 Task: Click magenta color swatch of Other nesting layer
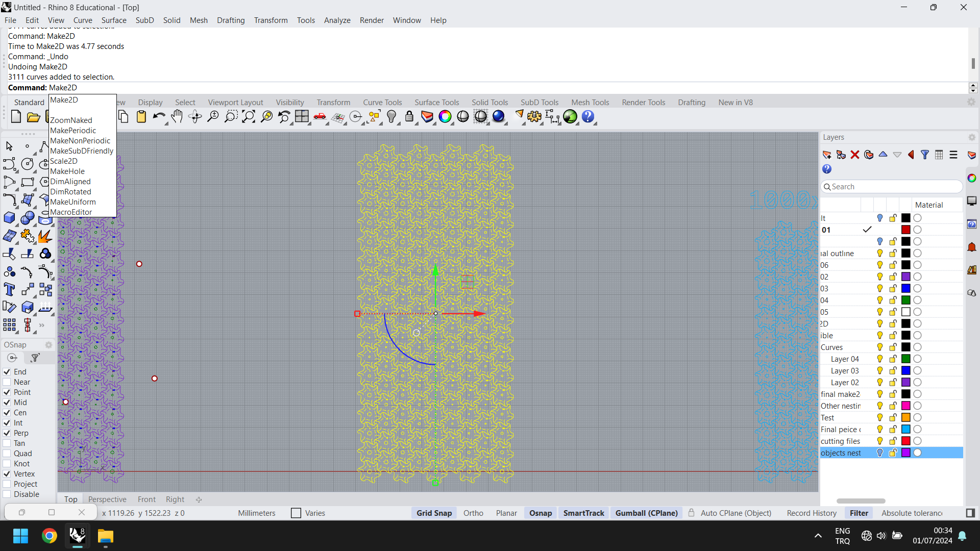(906, 406)
